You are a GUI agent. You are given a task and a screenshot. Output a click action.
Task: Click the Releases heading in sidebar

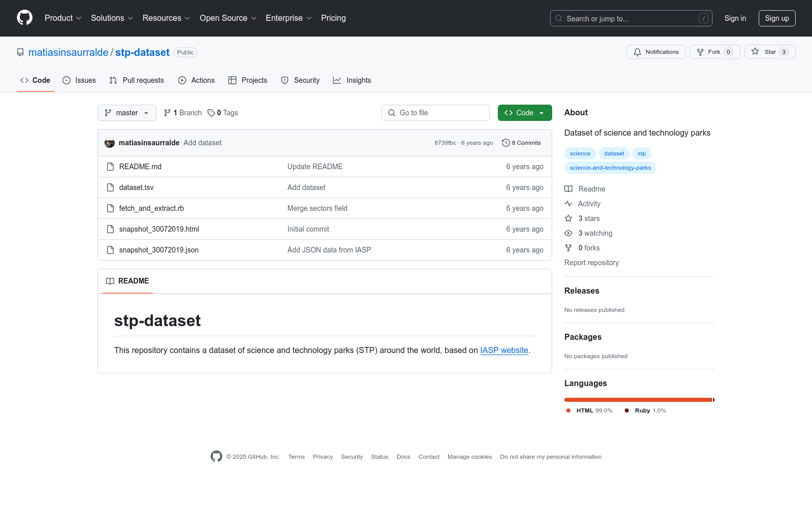[x=582, y=291]
